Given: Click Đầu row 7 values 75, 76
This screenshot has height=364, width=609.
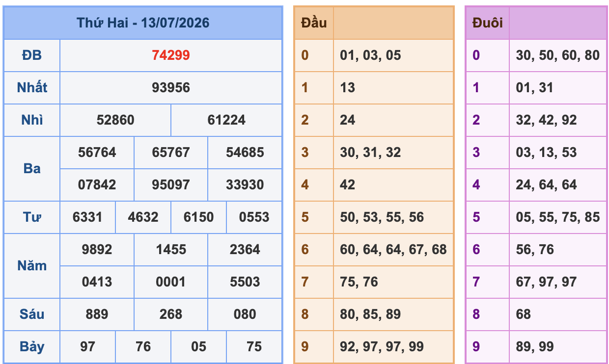Looking at the screenshot, I should 359,282.
